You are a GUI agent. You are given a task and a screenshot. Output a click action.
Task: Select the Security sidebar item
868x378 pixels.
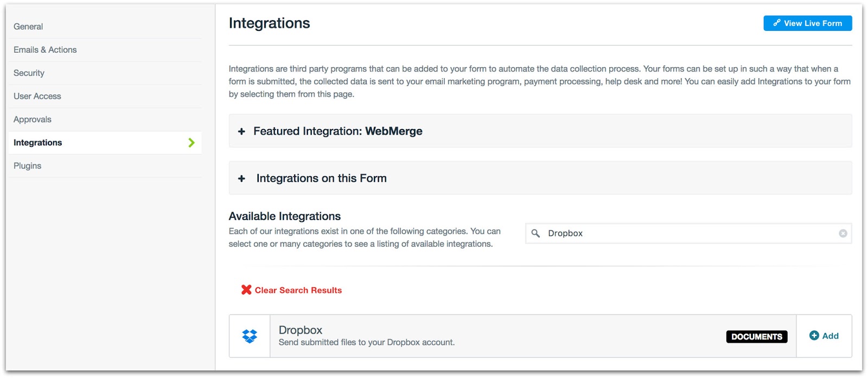29,73
